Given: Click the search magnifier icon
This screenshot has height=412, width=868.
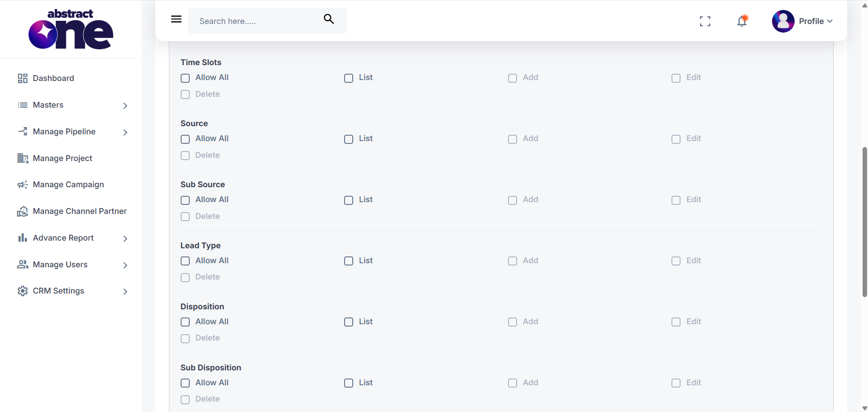Looking at the screenshot, I should (x=329, y=19).
